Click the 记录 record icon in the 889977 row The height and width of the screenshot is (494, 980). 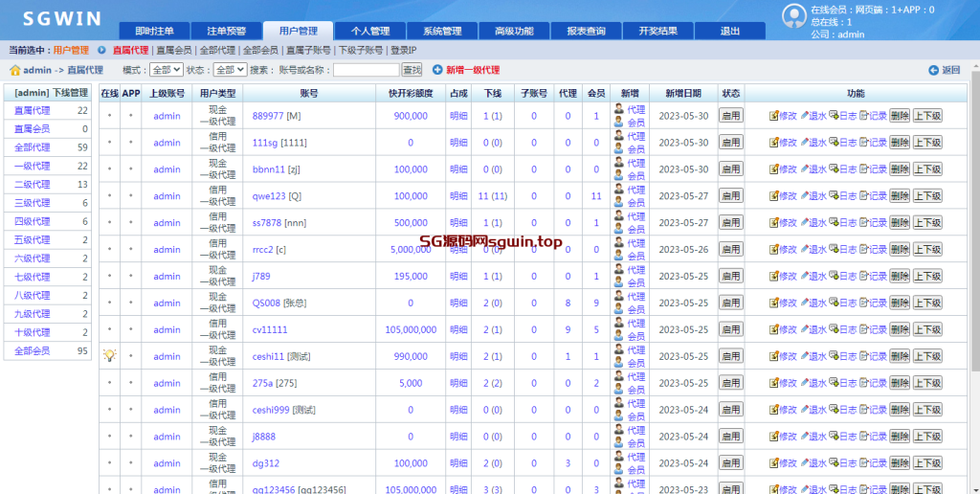[864, 116]
